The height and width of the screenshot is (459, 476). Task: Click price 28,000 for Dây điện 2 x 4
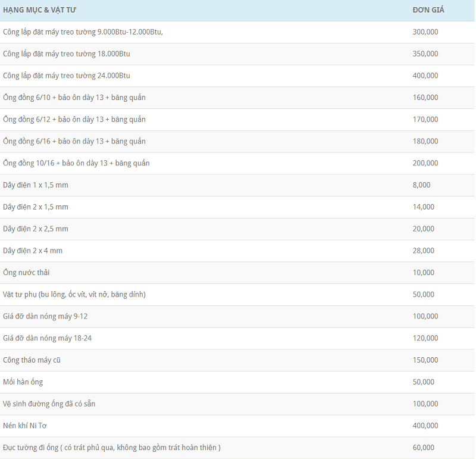coord(424,251)
